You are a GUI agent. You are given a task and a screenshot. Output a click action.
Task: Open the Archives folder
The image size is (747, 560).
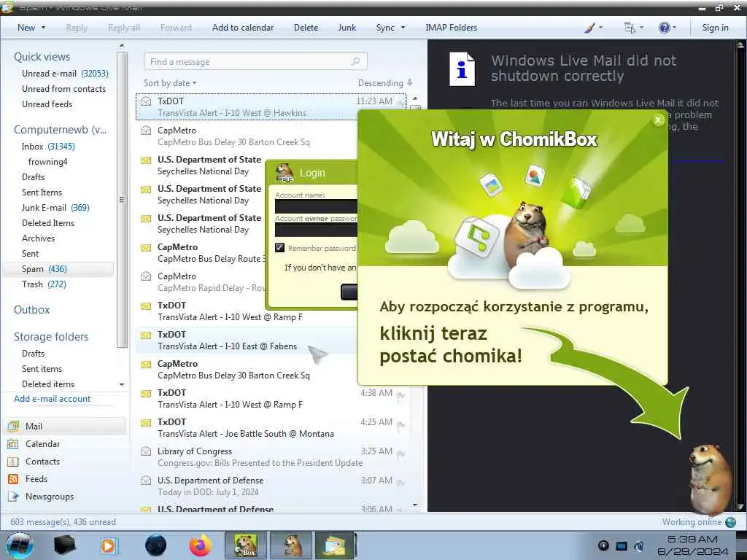point(38,238)
